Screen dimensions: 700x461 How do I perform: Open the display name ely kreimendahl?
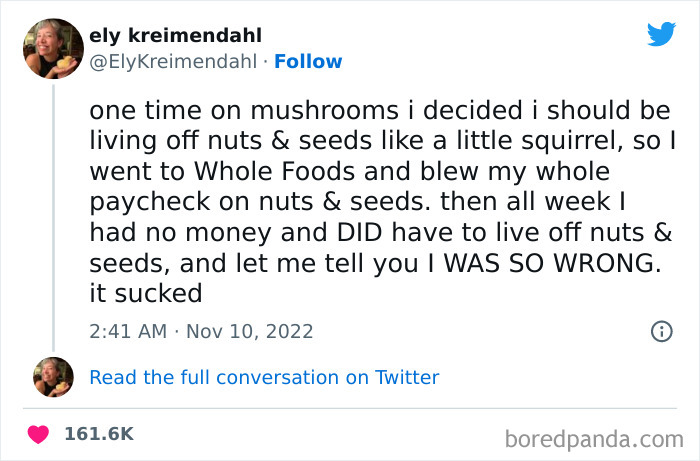click(175, 37)
